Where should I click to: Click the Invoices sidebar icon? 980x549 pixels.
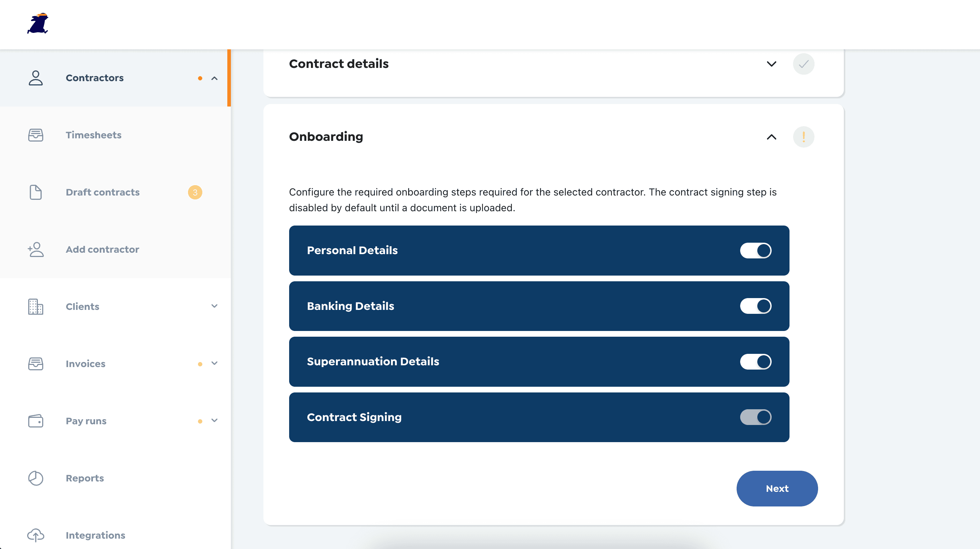[x=35, y=364]
